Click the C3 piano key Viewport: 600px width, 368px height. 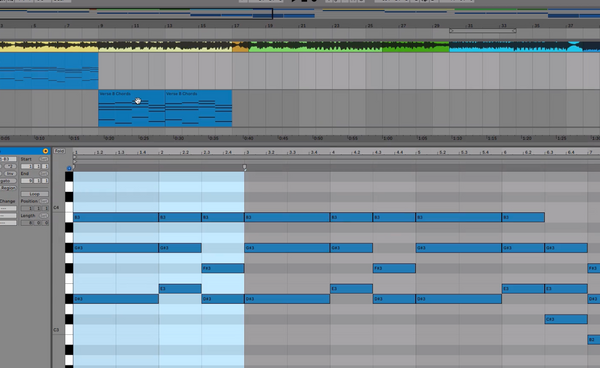coord(68,329)
